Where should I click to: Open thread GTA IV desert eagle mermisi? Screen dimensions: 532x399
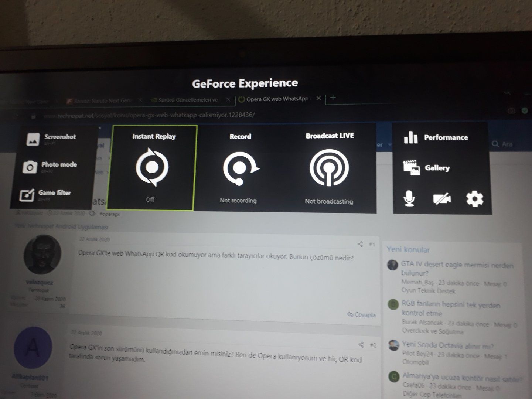point(457,269)
